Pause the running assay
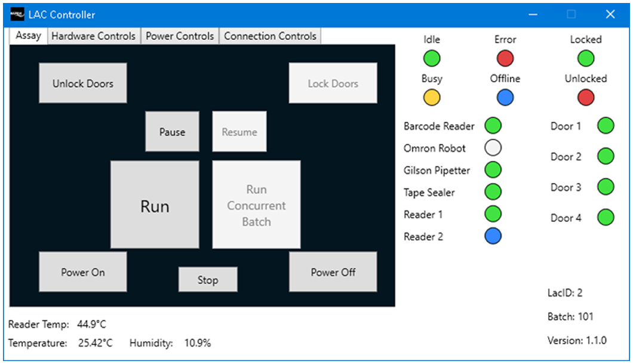This screenshot has height=364, width=633. [172, 132]
